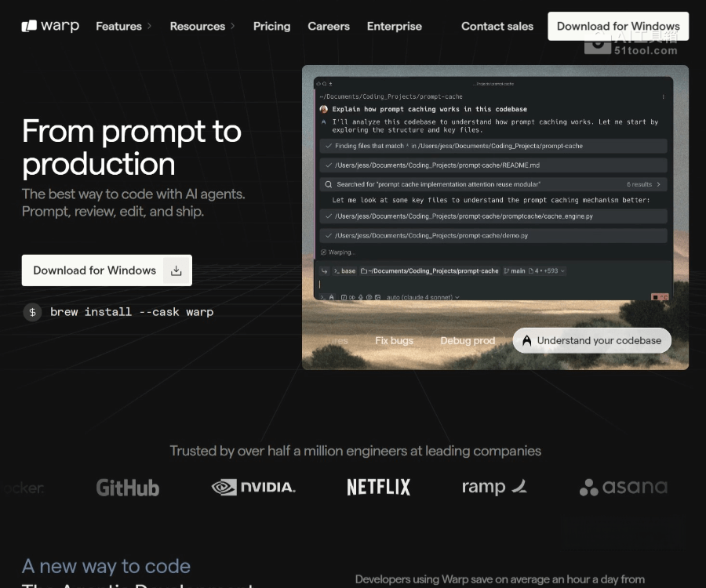Click the download arrow icon beside hero Download for Windows
This screenshot has width=706, height=588.
(176, 270)
